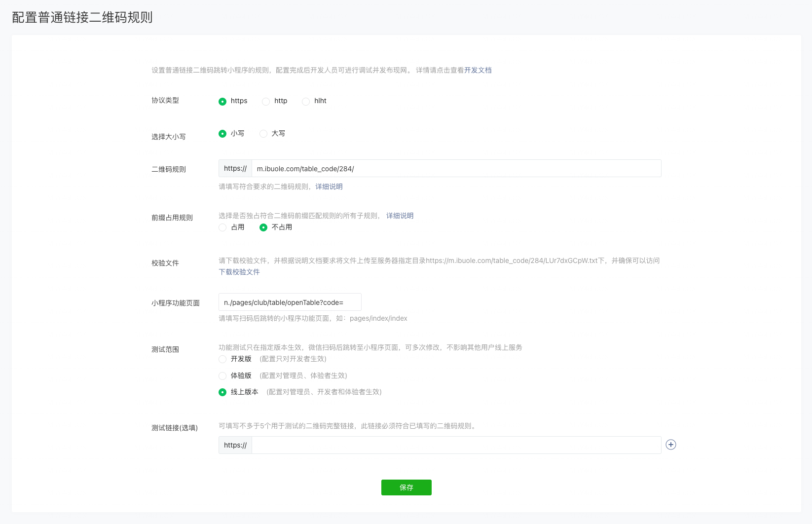
Task: Select 大写 uppercase option
Action: [263, 134]
